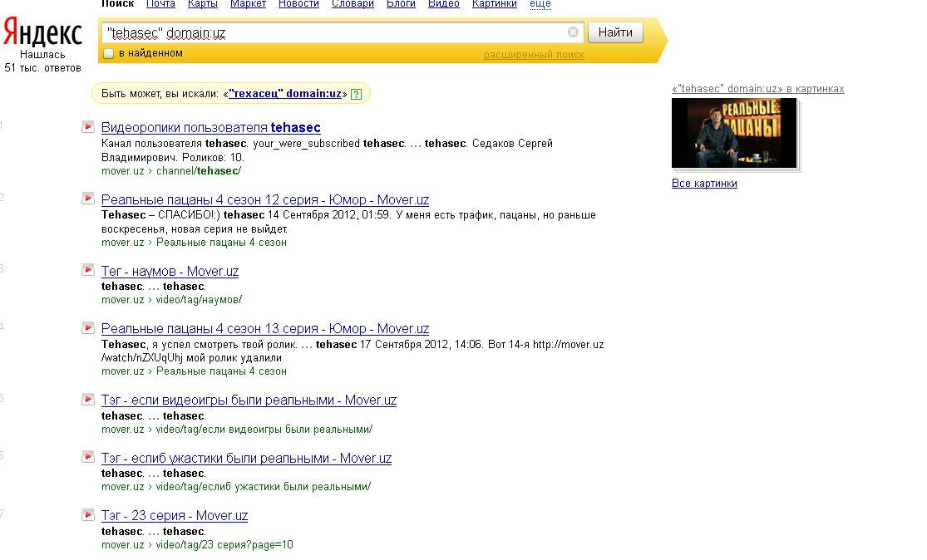Viewport: 927px width, 560px height.
Task: Click green URL 'video/tag/23 серия?page=10'
Action: 224,545
